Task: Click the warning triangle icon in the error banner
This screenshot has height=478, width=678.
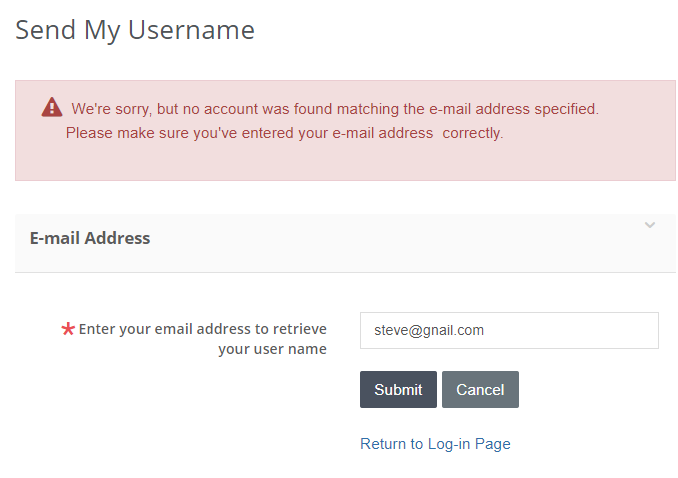Action: [52, 107]
